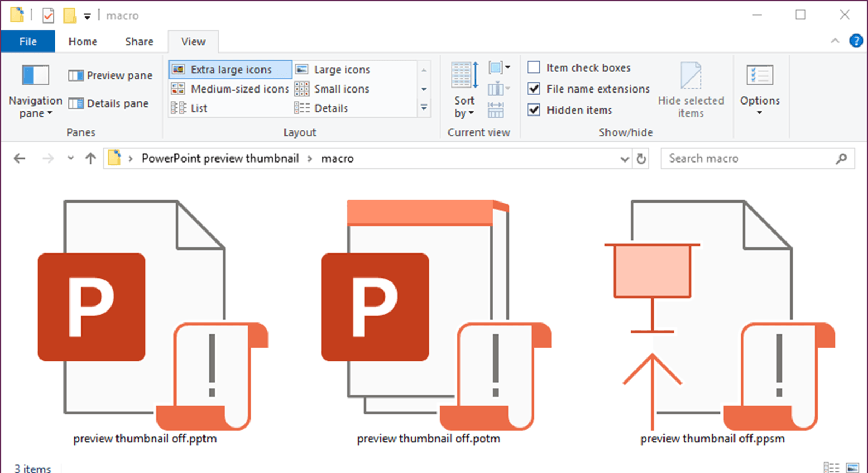Select Large icons layout

point(333,70)
